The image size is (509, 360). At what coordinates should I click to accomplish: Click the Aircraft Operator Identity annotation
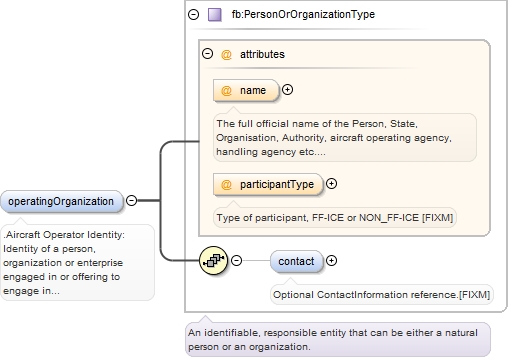click(77, 263)
